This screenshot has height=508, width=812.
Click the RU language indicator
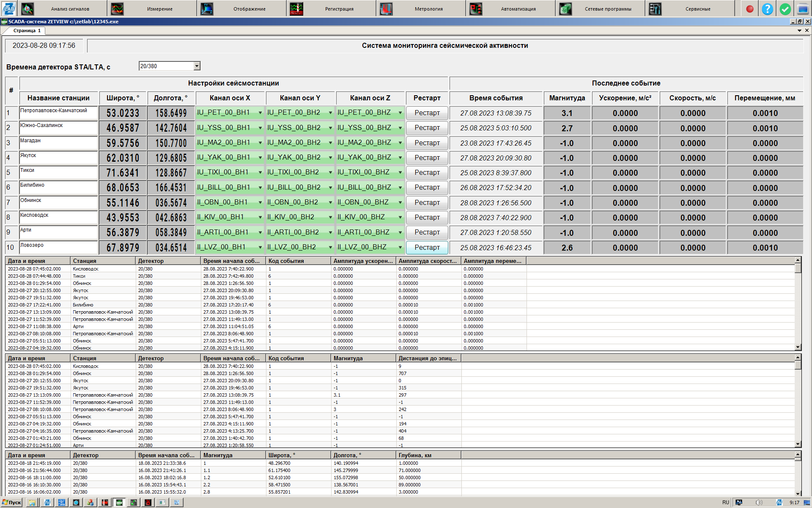tap(726, 502)
